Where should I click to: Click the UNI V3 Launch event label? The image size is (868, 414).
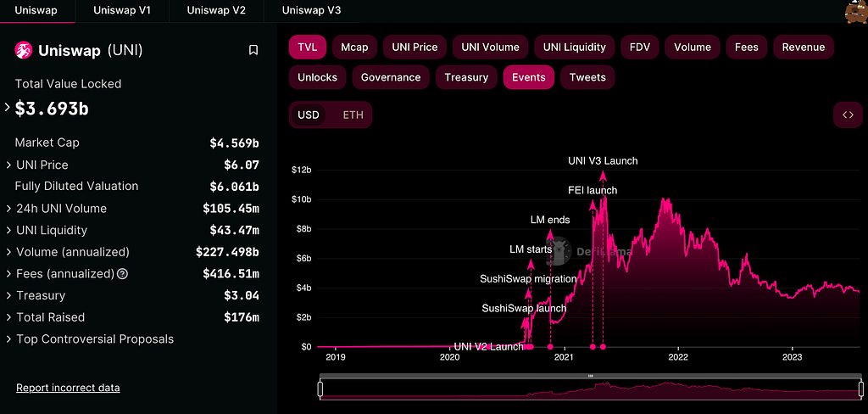[x=603, y=161]
